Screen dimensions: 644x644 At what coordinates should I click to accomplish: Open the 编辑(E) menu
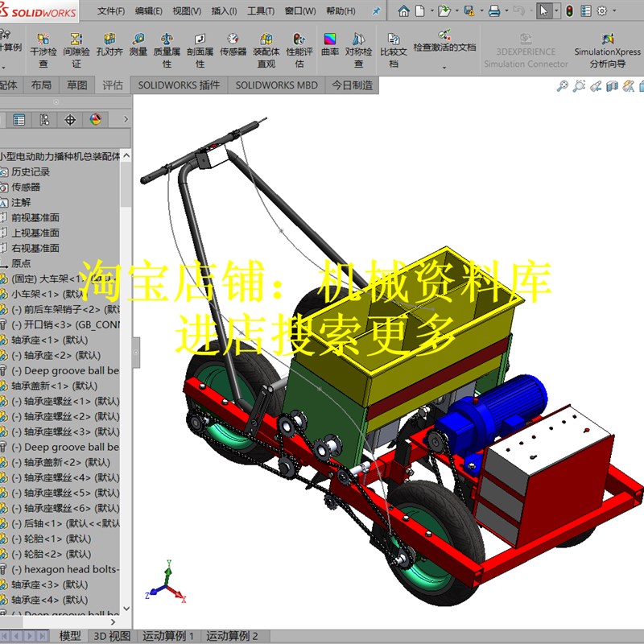tap(149, 11)
